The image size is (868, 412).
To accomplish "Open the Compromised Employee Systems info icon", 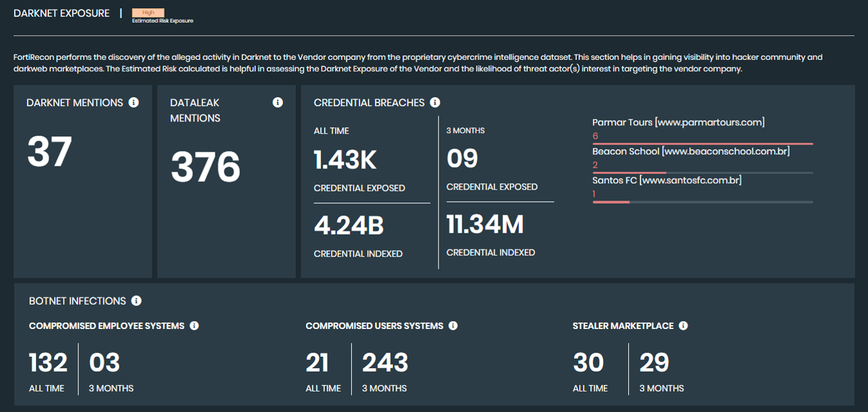I will coord(194,325).
